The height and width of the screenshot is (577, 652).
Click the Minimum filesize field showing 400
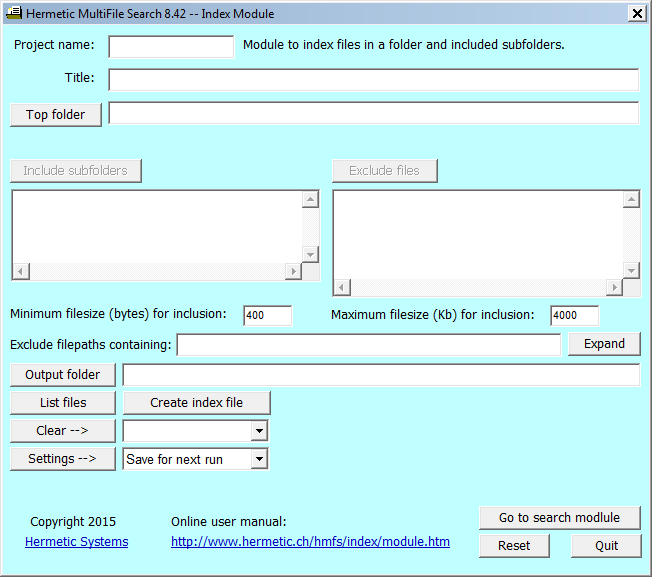click(267, 316)
